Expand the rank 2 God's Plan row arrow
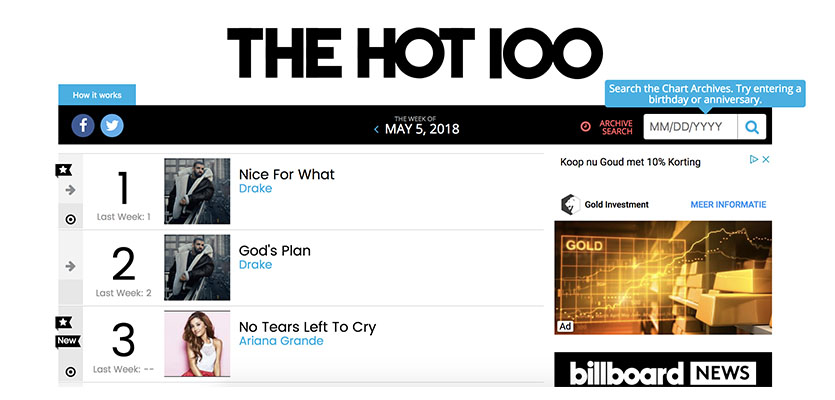 click(x=70, y=266)
